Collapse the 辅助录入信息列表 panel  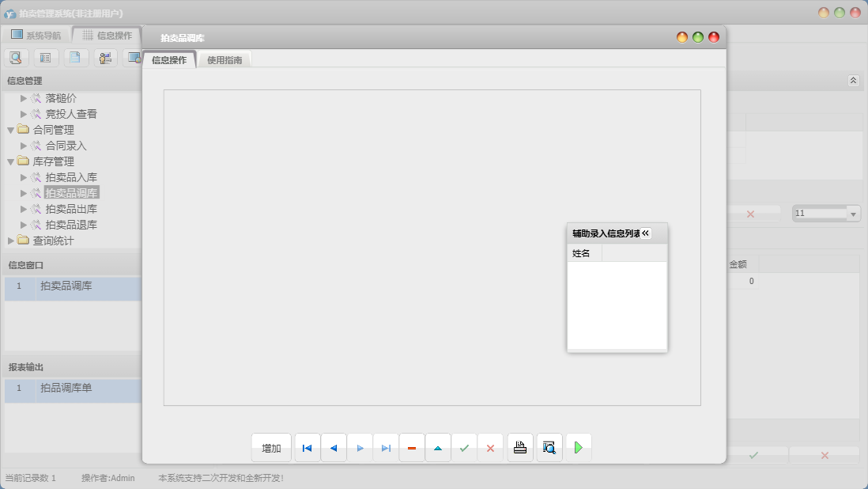[x=645, y=233]
